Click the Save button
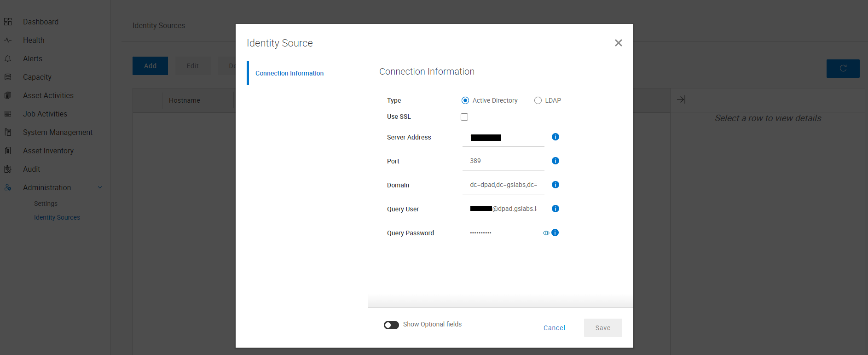Screen dimensions: 868x355 click(x=602, y=328)
